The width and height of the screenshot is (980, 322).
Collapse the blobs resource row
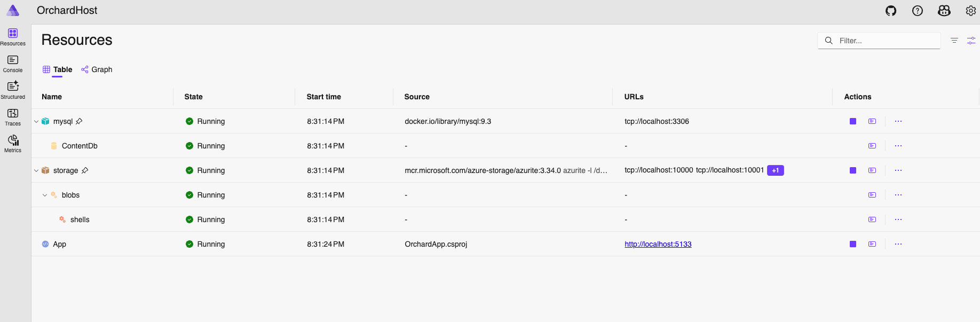click(45, 195)
